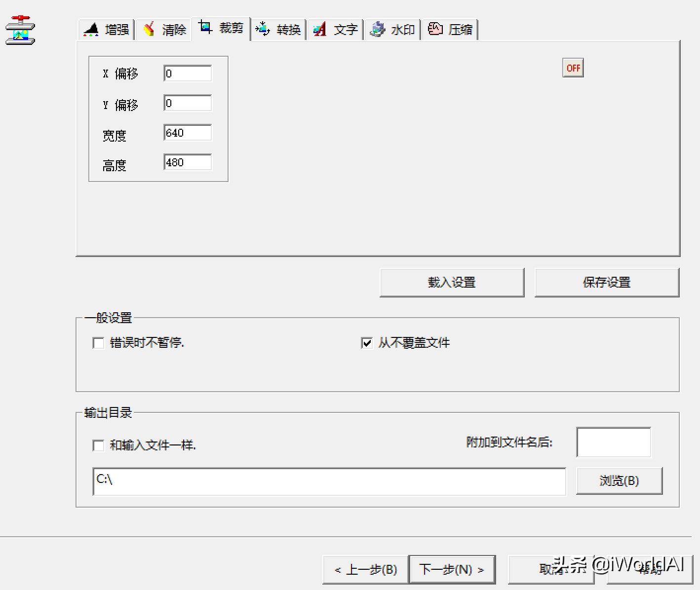This screenshot has width=700, height=590.
Task: Click the 取消 cancel button
Action: (551, 570)
